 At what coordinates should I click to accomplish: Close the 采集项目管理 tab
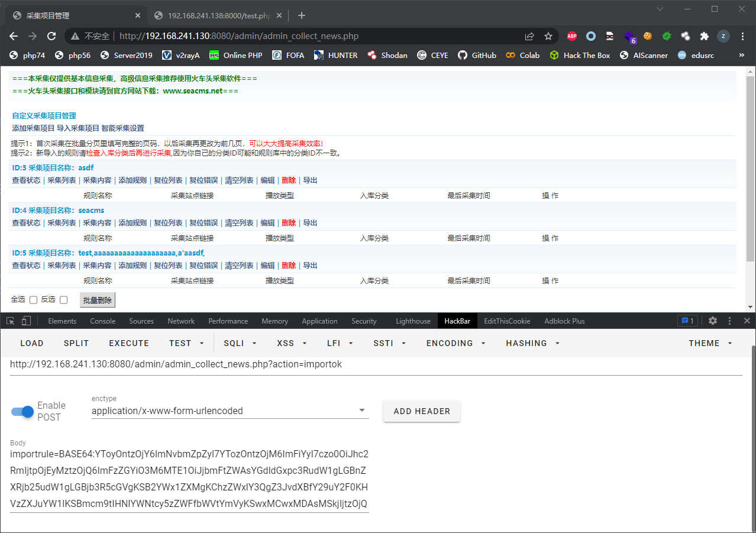[137, 15]
